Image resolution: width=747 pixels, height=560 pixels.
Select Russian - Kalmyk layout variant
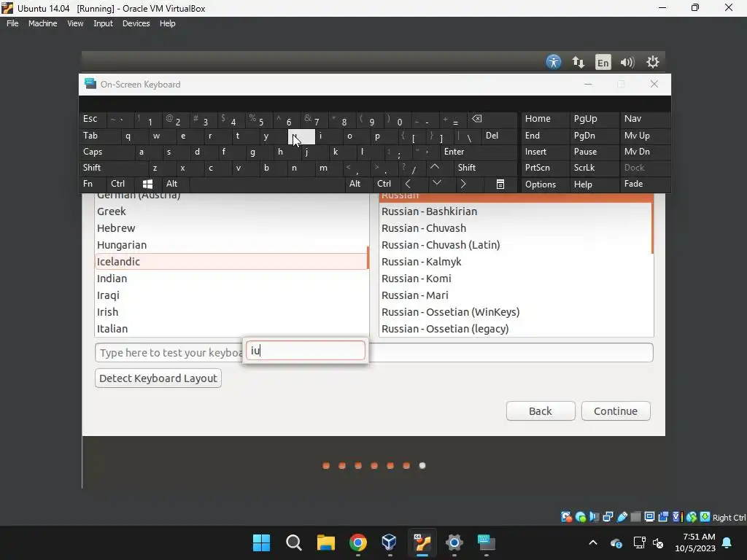pos(515,262)
